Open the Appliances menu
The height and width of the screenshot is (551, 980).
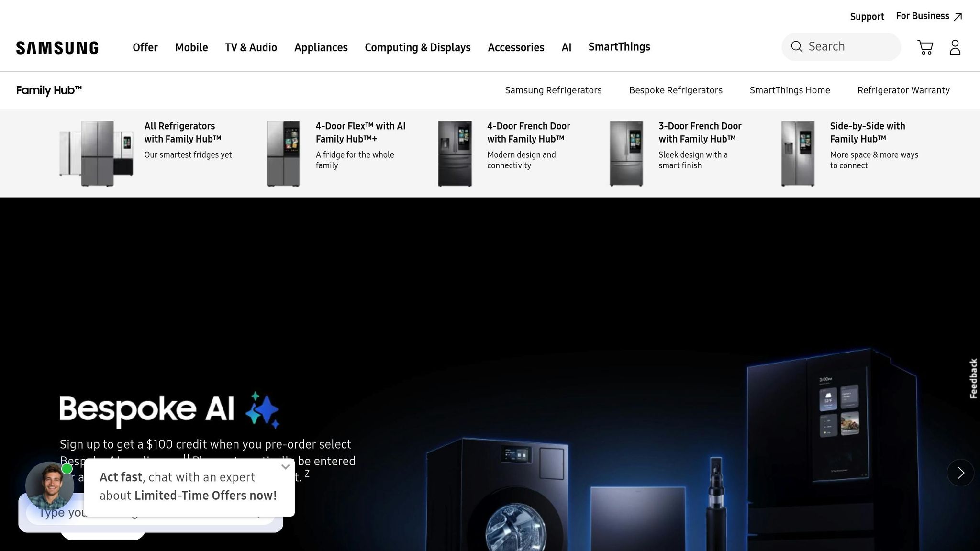click(x=321, y=47)
